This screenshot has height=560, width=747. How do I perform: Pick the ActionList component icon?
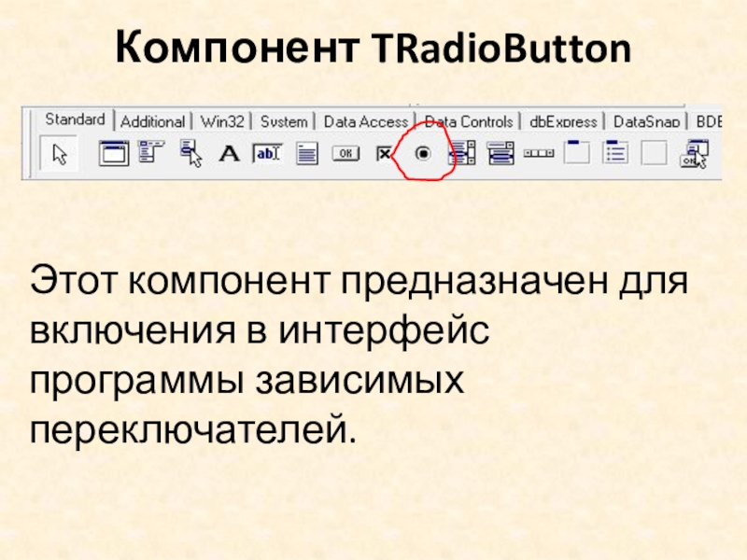(695, 153)
